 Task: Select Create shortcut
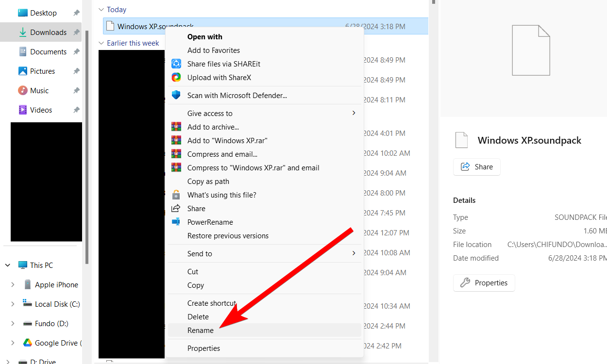pyautogui.click(x=265, y=303)
